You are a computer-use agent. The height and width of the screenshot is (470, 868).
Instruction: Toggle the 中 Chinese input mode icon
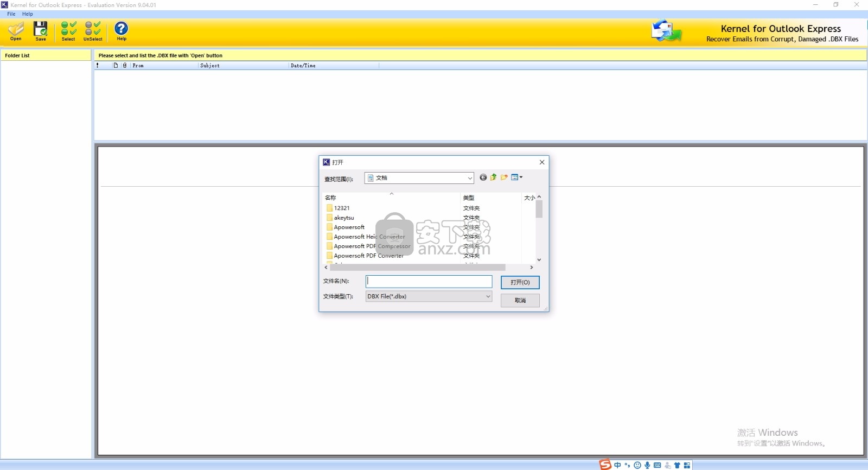(617, 465)
